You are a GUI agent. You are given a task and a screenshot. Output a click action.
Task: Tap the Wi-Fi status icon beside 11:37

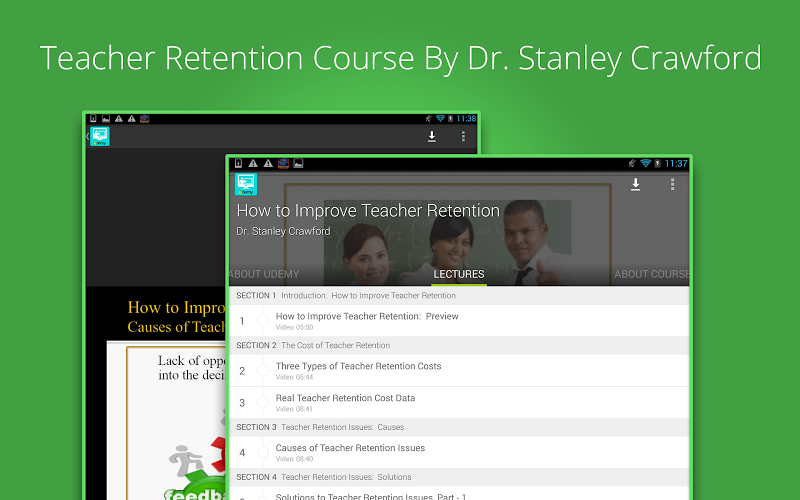click(645, 163)
